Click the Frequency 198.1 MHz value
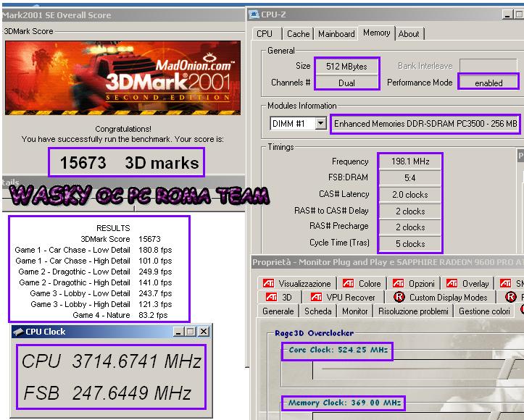The width and height of the screenshot is (524, 420). click(410, 161)
